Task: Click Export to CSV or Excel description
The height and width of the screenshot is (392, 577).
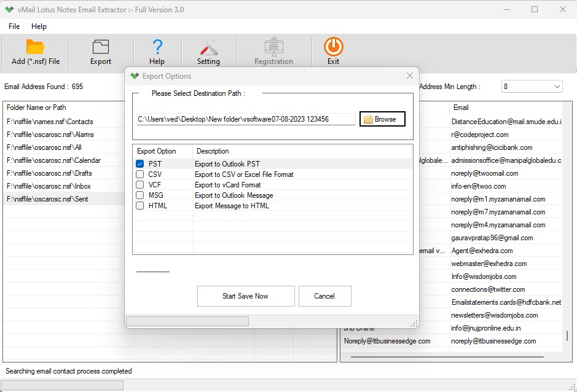Action: 244,174
